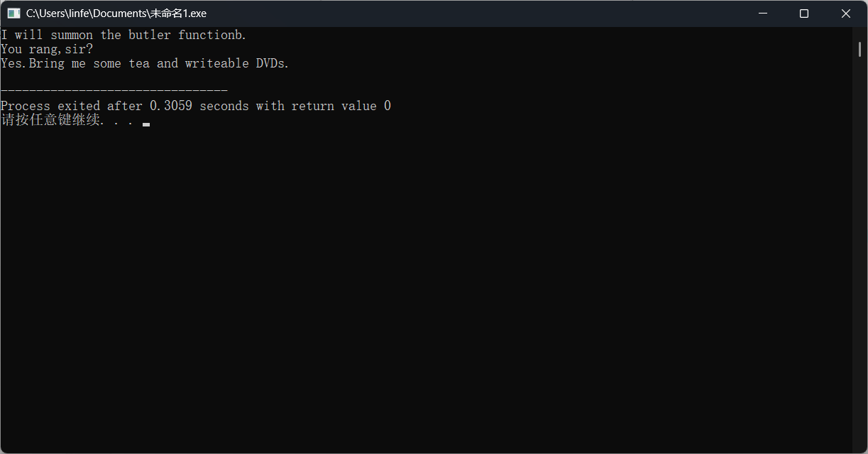
Task: Click the empty black console area
Action: 426,284
